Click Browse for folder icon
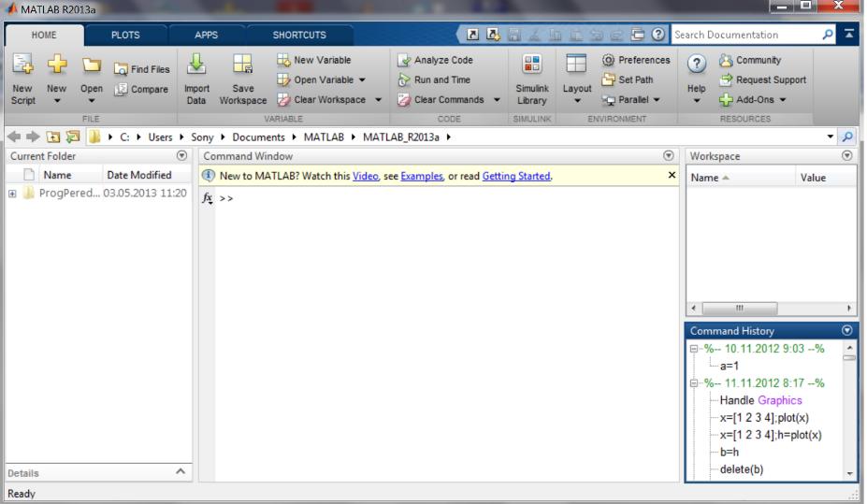This screenshot has width=867, height=504. [72, 137]
